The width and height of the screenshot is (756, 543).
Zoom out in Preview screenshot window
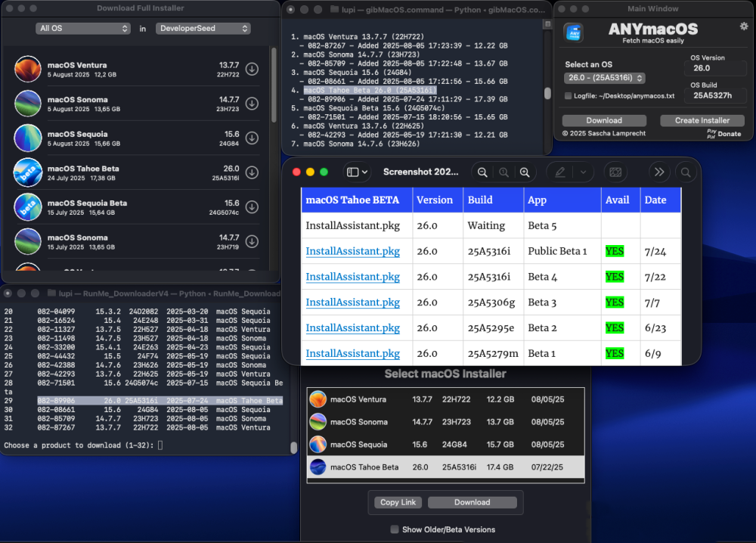tap(482, 172)
